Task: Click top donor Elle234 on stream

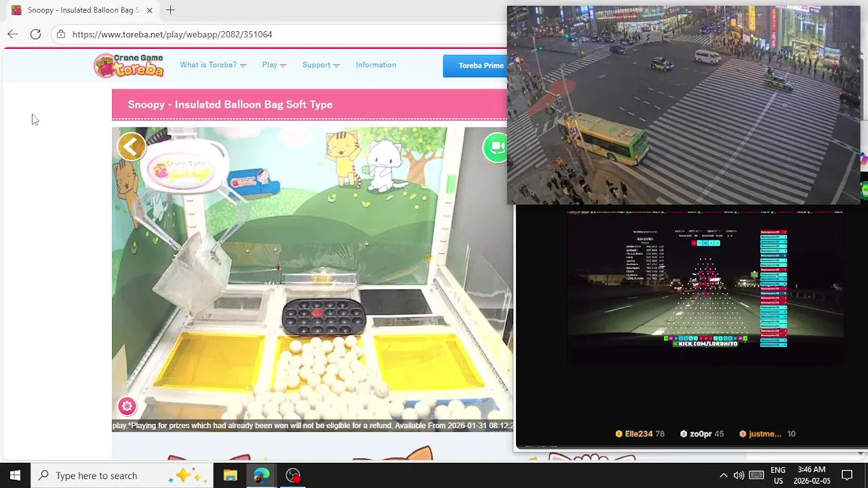Action: pyautogui.click(x=639, y=434)
